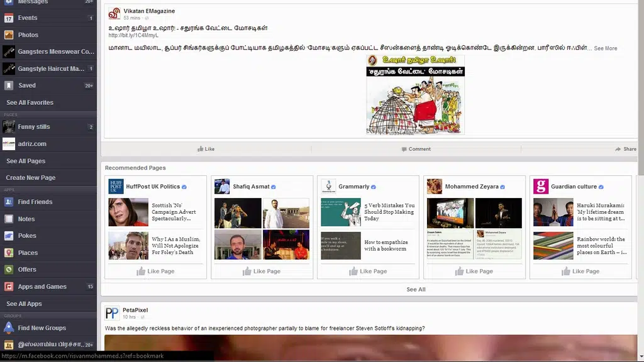Expand See All Apps list
Image resolution: width=644 pixels, height=362 pixels.
click(x=25, y=304)
